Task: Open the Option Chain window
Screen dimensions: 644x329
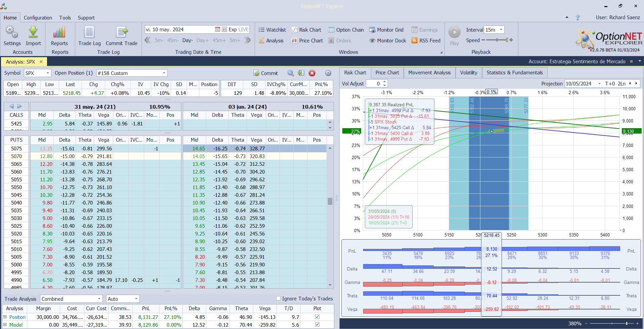Action: pos(346,30)
